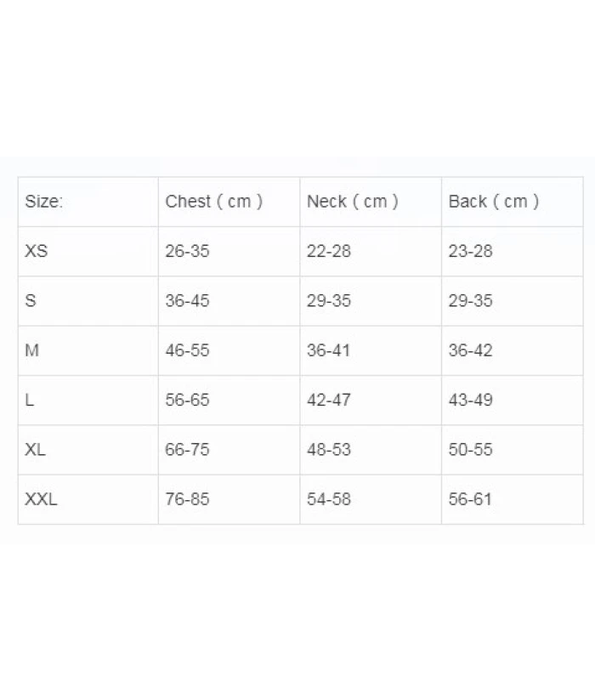Click the Chest ( cm ) column header
The width and height of the screenshot is (595, 700).
click(213, 202)
